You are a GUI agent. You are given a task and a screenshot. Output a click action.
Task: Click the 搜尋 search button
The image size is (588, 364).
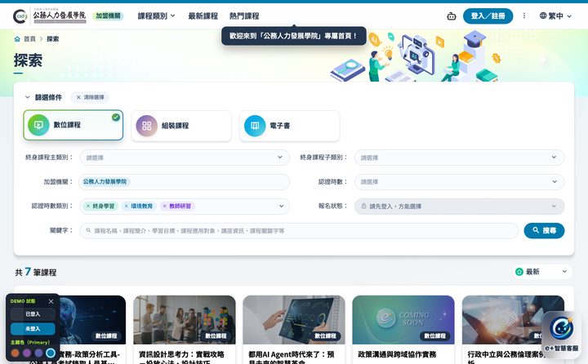coord(544,230)
